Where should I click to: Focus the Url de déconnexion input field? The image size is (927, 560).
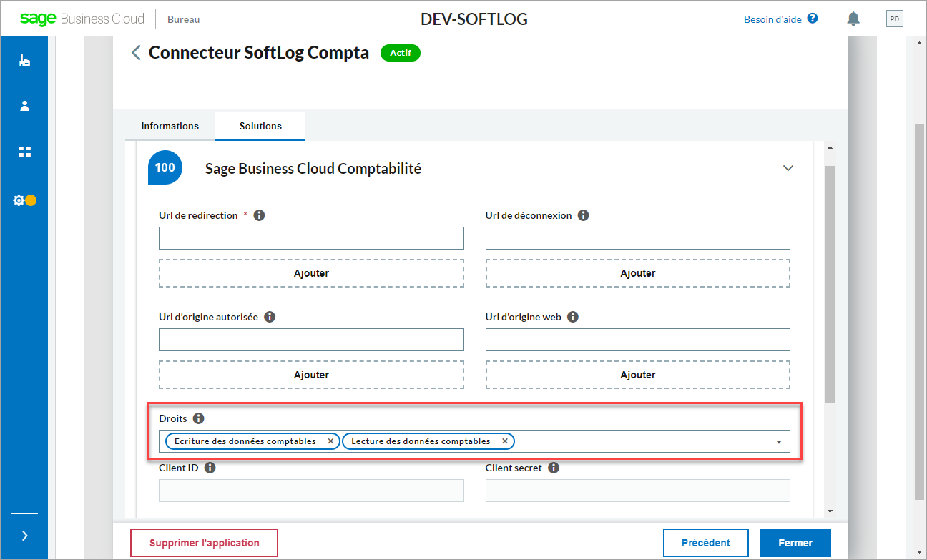[x=638, y=238]
